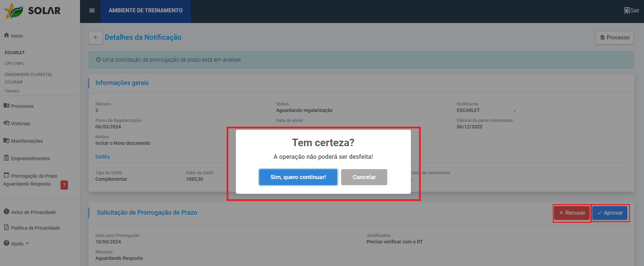The width and height of the screenshot is (644, 266).
Task: Open the Vistorias menu item
Action: pos(21,124)
